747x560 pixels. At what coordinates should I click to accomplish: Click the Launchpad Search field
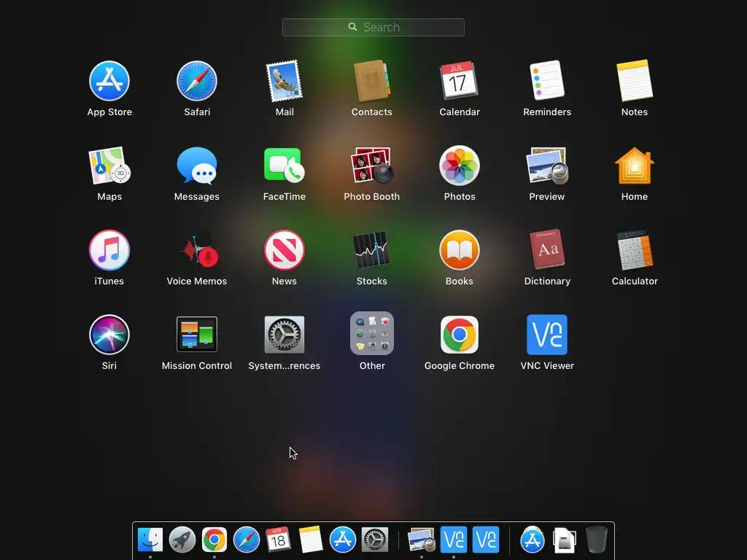pyautogui.click(x=373, y=27)
